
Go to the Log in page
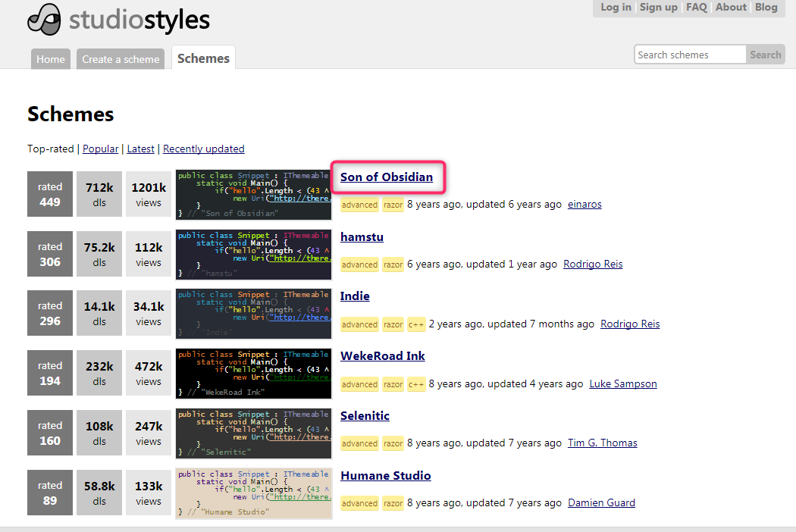pos(616,8)
